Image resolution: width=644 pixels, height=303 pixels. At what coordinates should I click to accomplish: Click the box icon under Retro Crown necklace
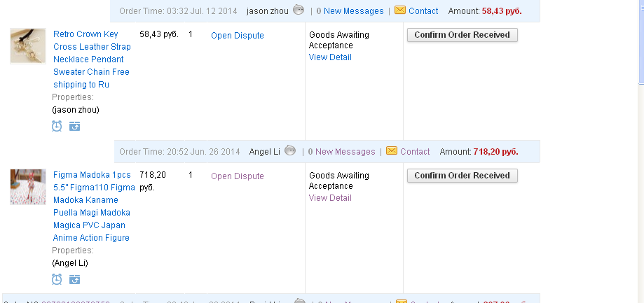[74, 126]
